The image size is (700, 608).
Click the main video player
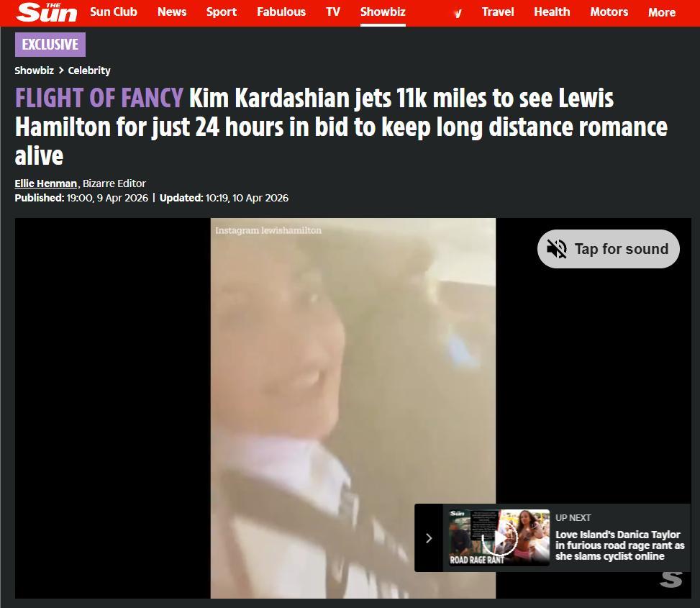(353, 408)
